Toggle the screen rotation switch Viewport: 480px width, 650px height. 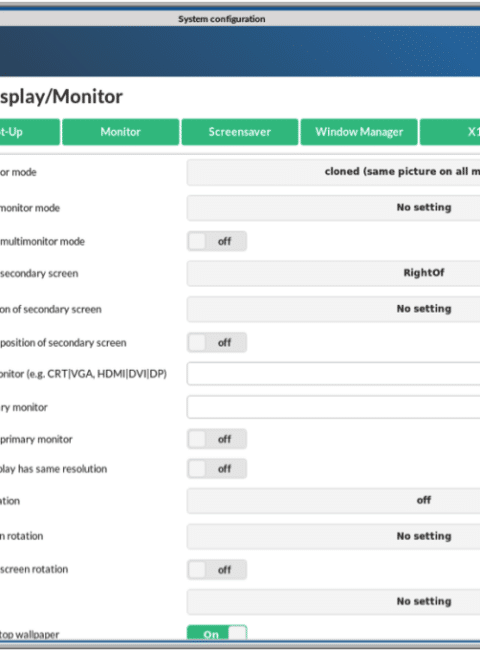217,570
